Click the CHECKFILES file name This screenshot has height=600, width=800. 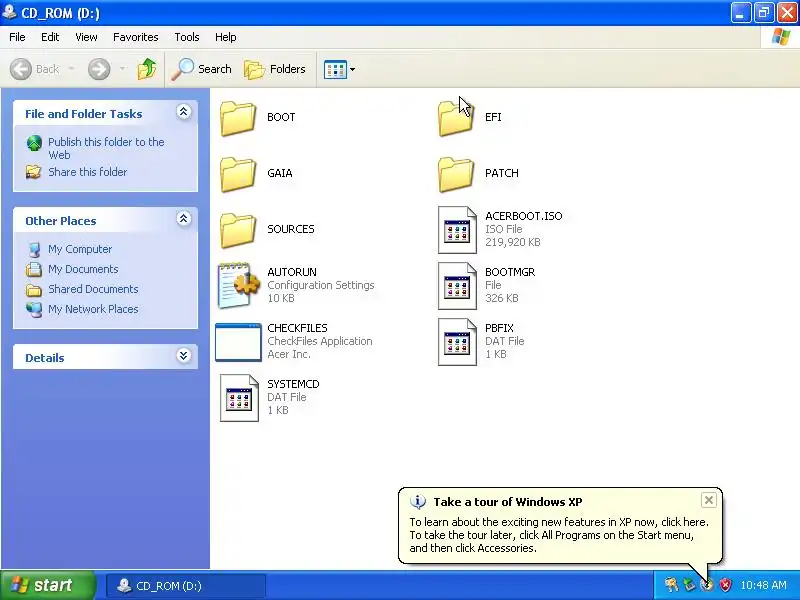point(297,328)
